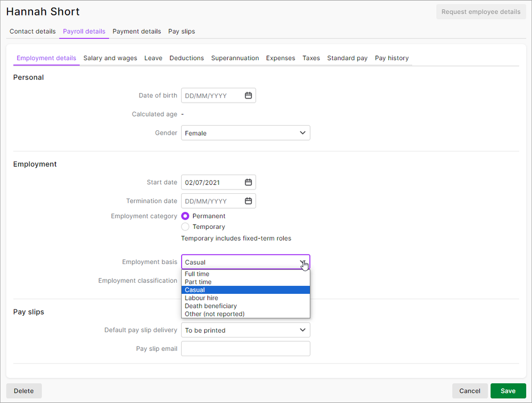Choose Part time employment basis
Viewport: 532px width, 403px height.
tap(198, 282)
